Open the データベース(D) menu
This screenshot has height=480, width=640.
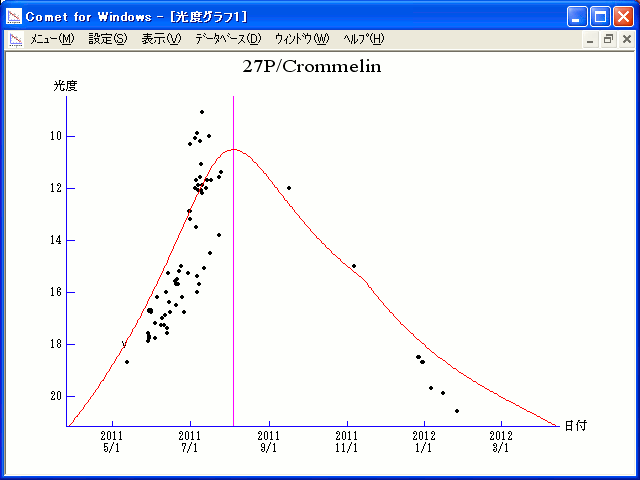tap(228, 39)
